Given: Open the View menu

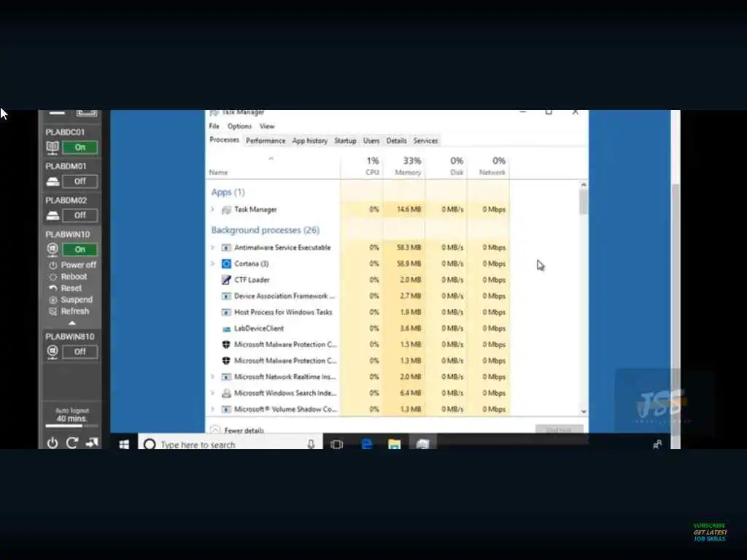Looking at the screenshot, I should 267,126.
